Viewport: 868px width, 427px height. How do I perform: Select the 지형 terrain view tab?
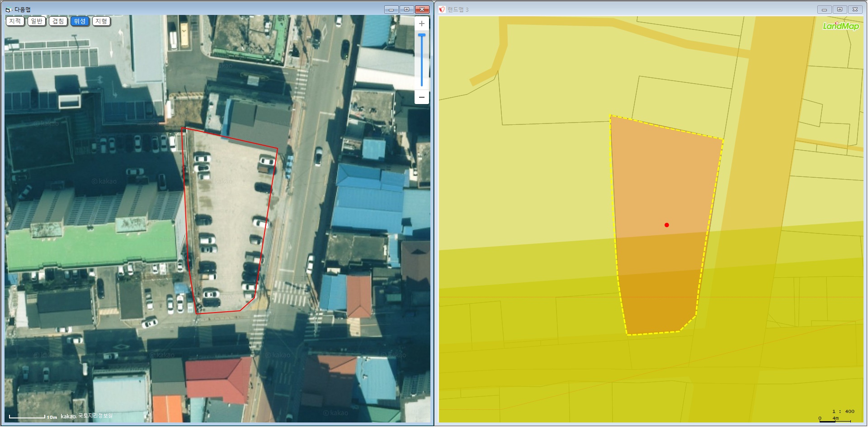pos(101,21)
